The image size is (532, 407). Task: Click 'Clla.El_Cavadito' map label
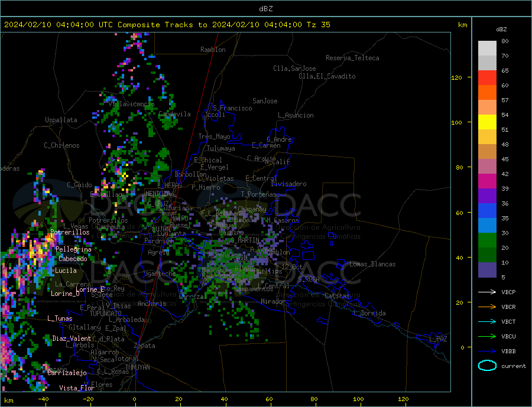327,76
